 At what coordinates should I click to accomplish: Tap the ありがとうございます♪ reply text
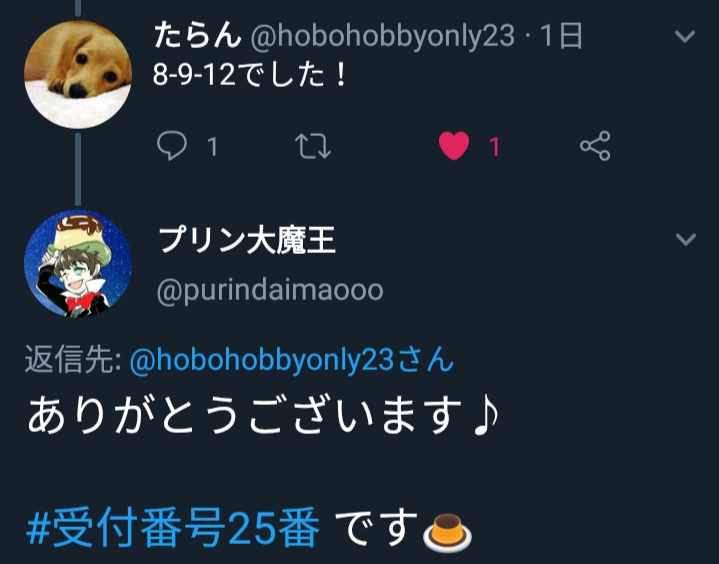tap(262, 415)
